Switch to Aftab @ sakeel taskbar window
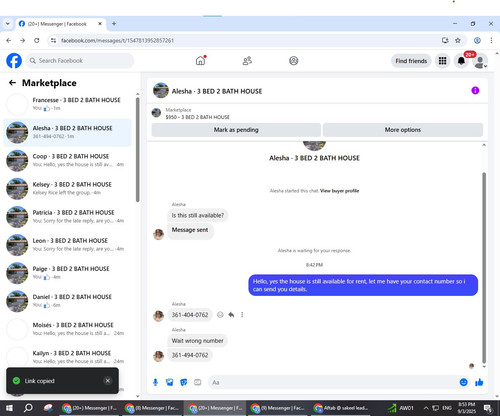The width and height of the screenshot is (500, 416). coord(341,408)
